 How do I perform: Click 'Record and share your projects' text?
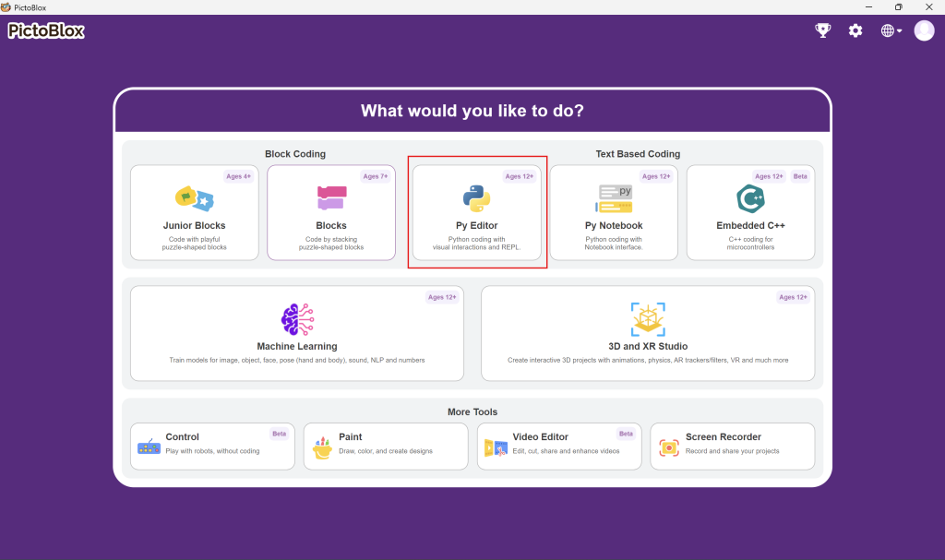(x=732, y=451)
